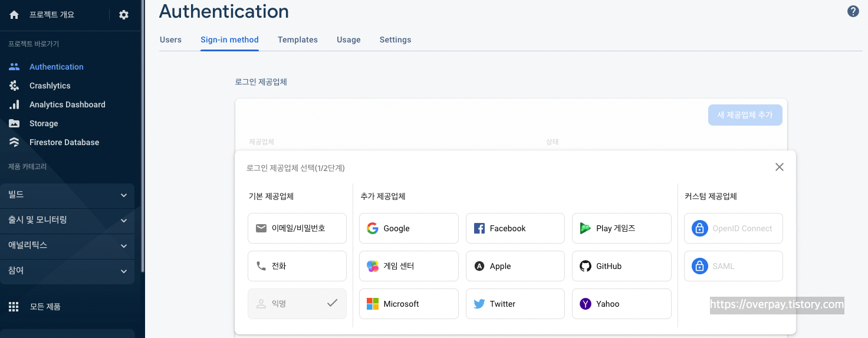Switch to the Sign-in method tab
868x338 pixels.
tap(229, 40)
